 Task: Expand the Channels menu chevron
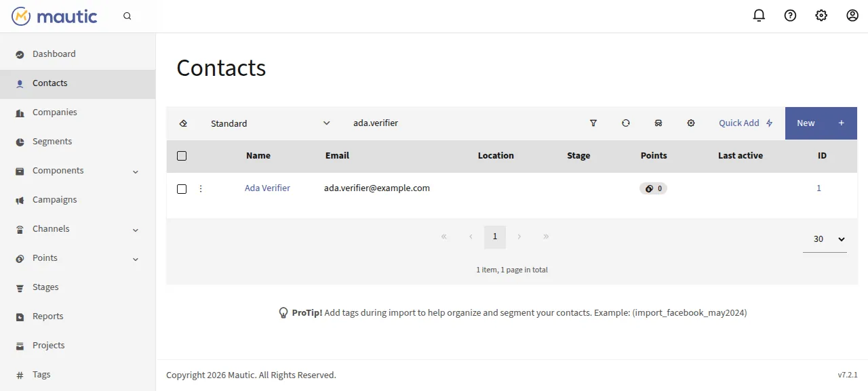(x=136, y=230)
